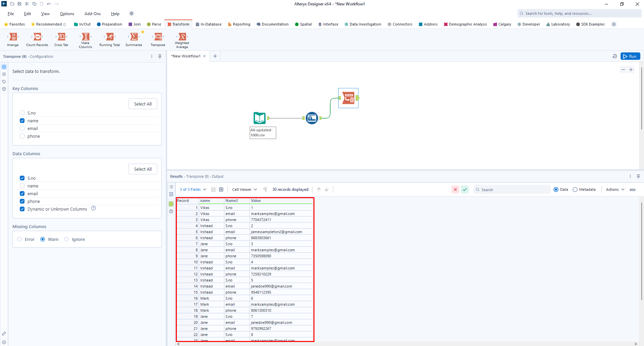Screen dimensions: 644x346
Task: Open the Actions dropdown in results
Action: (x=615, y=189)
